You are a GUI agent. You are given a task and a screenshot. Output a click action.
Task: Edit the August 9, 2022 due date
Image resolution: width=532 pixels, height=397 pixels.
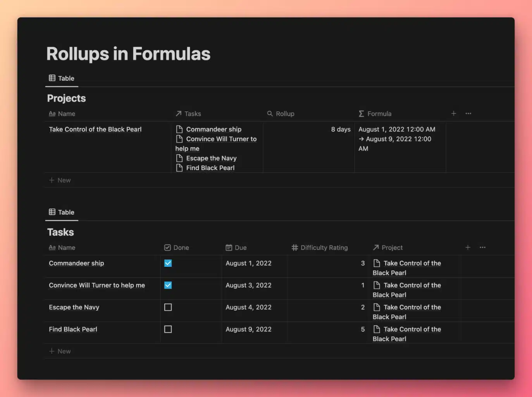click(248, 330)
